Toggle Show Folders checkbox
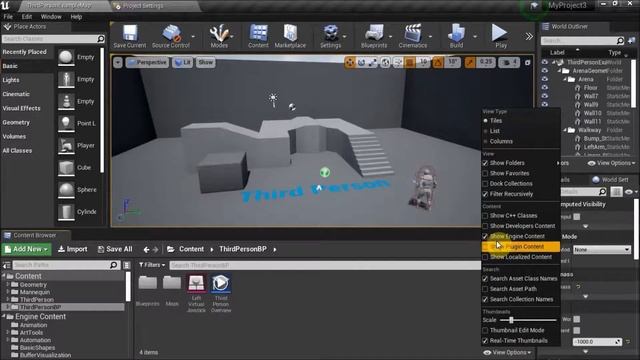Screen dimensions: 640x360 pos(485,163)
